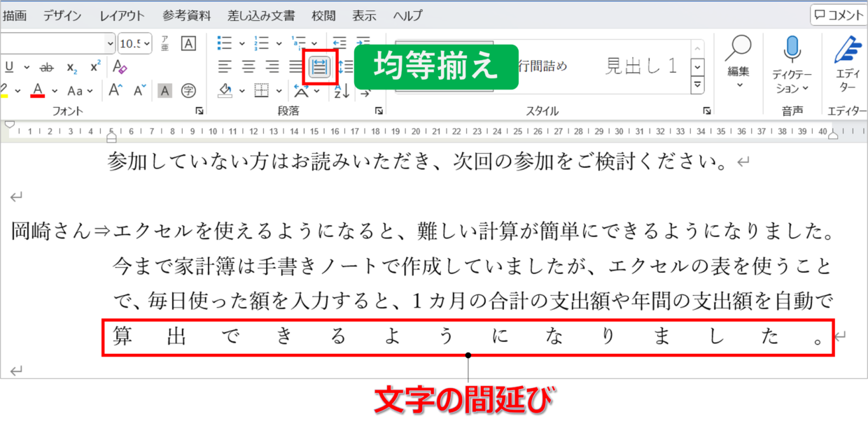
Task: Switch to the 校閲 tab
Action: (x=323, y=15)
